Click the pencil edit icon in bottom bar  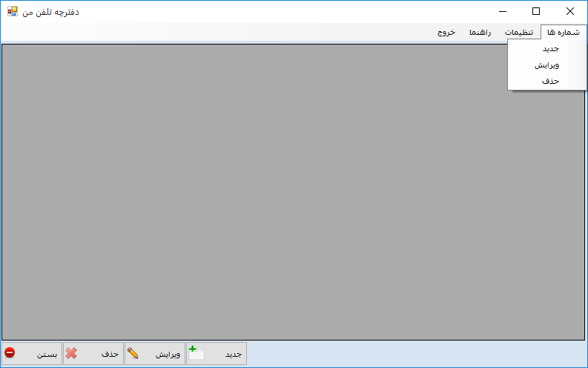pos(133,354)
